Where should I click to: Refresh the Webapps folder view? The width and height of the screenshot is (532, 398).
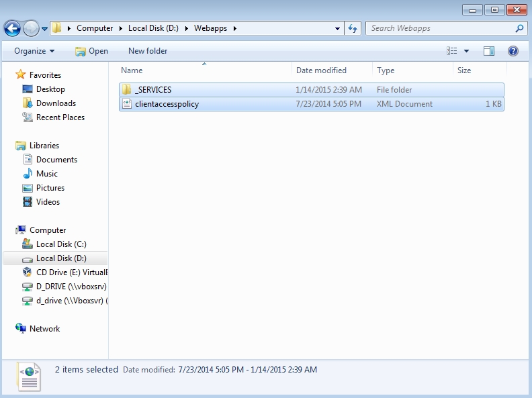click(353, 28)
